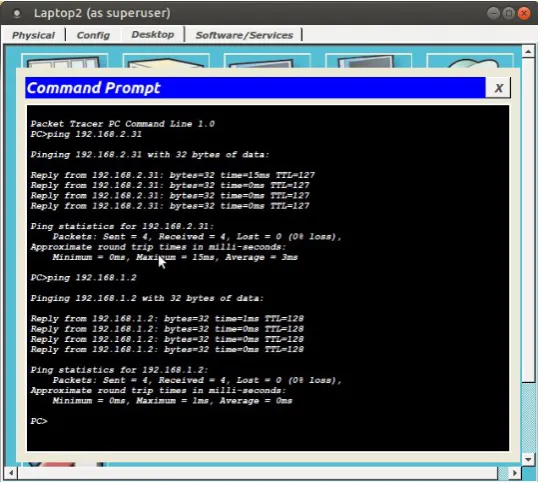Click "Pinging 192.168.2.31 with 32 bytes" line
Image resolution: width=543 pixels, height=484 pixels.
149,155
